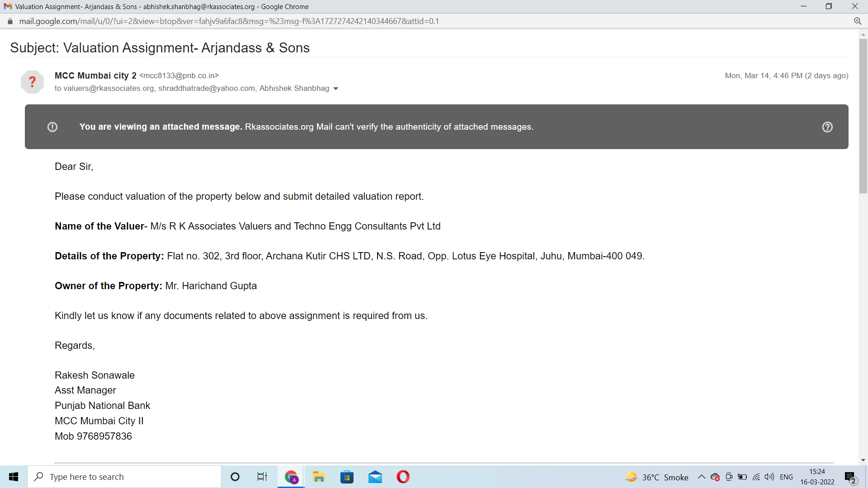Restore down the Chrome window
The image size is (868, 488).
829,6
